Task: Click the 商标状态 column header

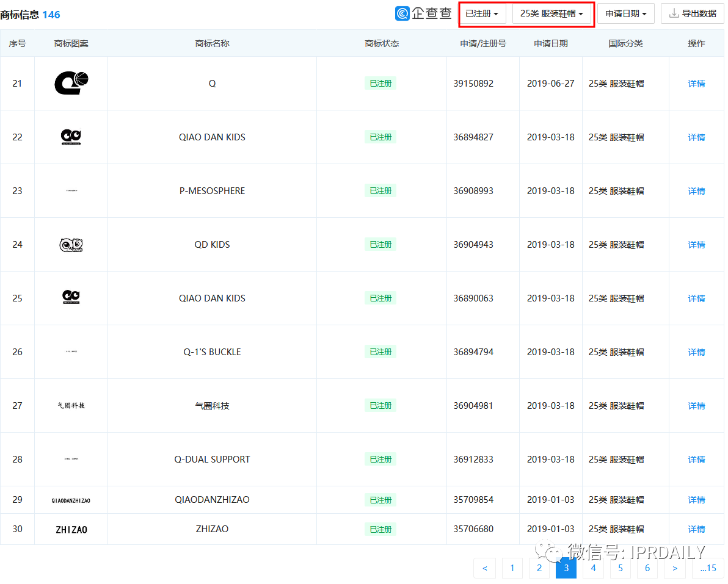Action: (x=382, y=43)
